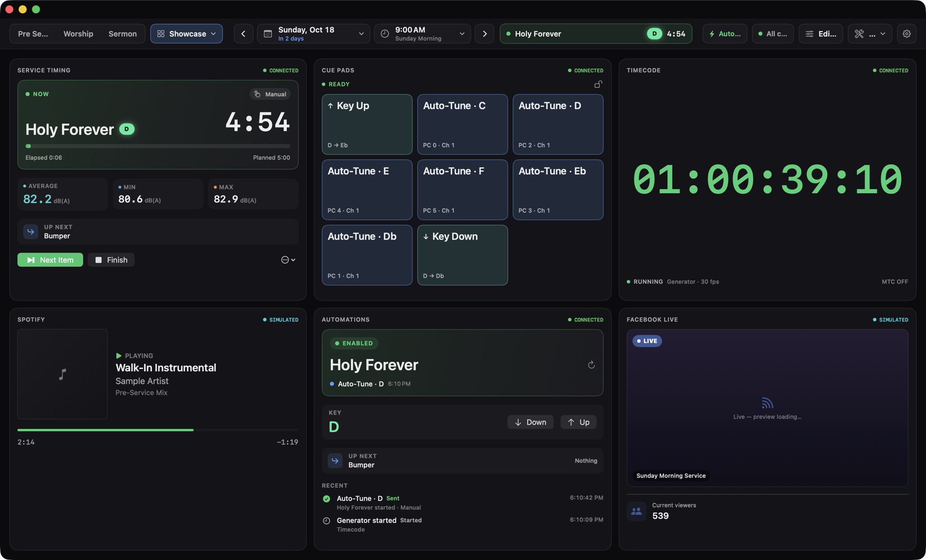Switch to the Pre Se... tab
This screenshot has height=560, width=926.
33,34
